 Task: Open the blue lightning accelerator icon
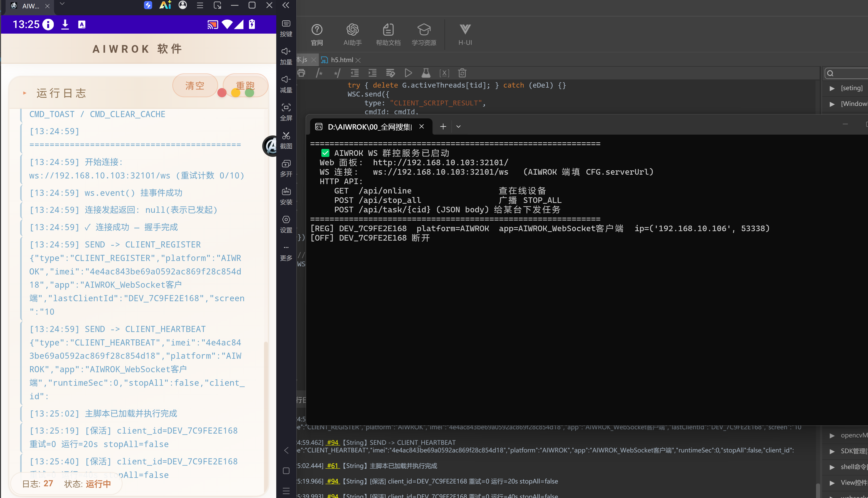tap(148, 5)
